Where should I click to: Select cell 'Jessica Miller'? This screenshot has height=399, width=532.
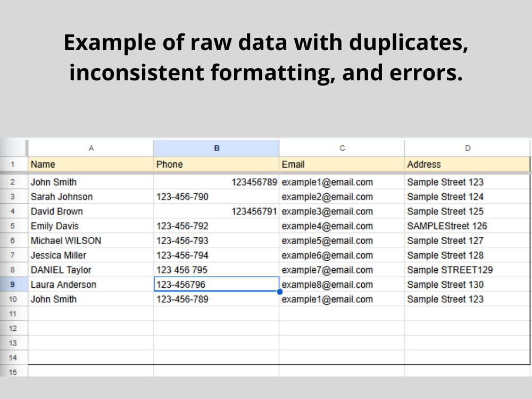pyautogui.click(x=91, y=255)
